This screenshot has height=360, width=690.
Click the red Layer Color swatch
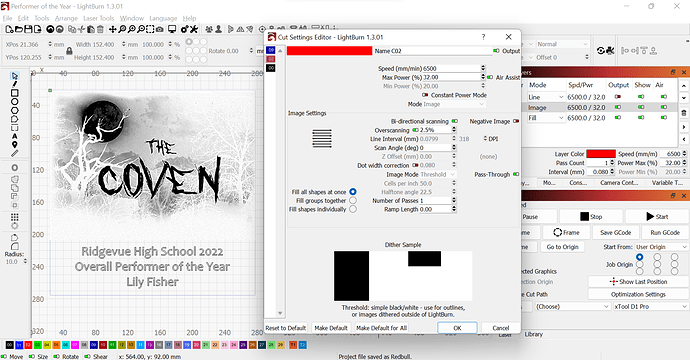coord(601,154)
